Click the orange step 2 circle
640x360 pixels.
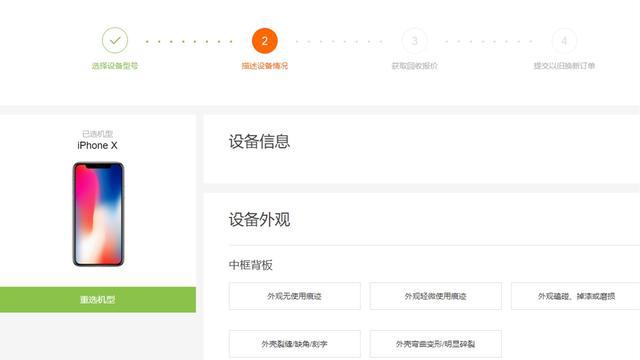pyautogui.click(x=264, y=40)
